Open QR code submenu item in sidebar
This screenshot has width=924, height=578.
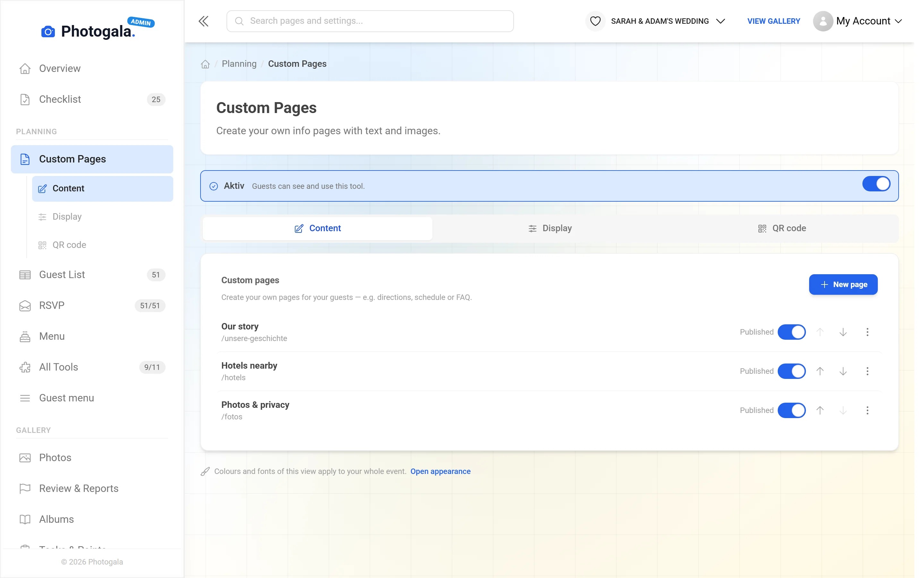[102, 245]
